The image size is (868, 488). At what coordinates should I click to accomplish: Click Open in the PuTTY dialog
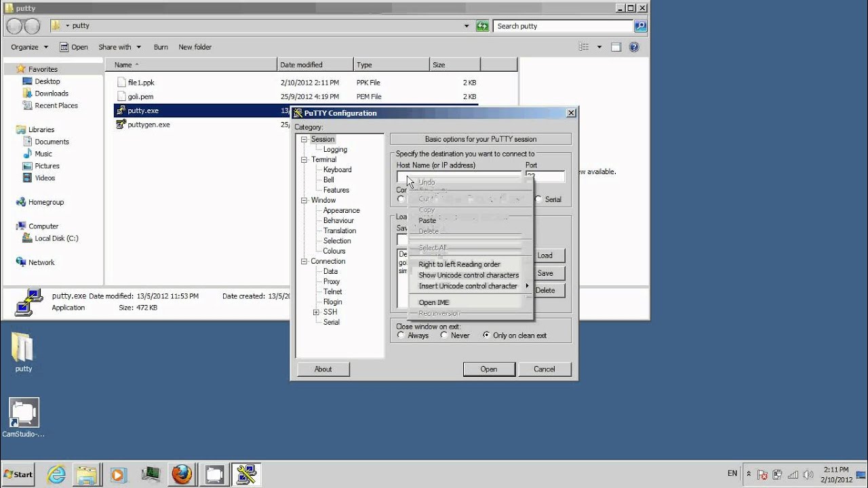point(489,369)
